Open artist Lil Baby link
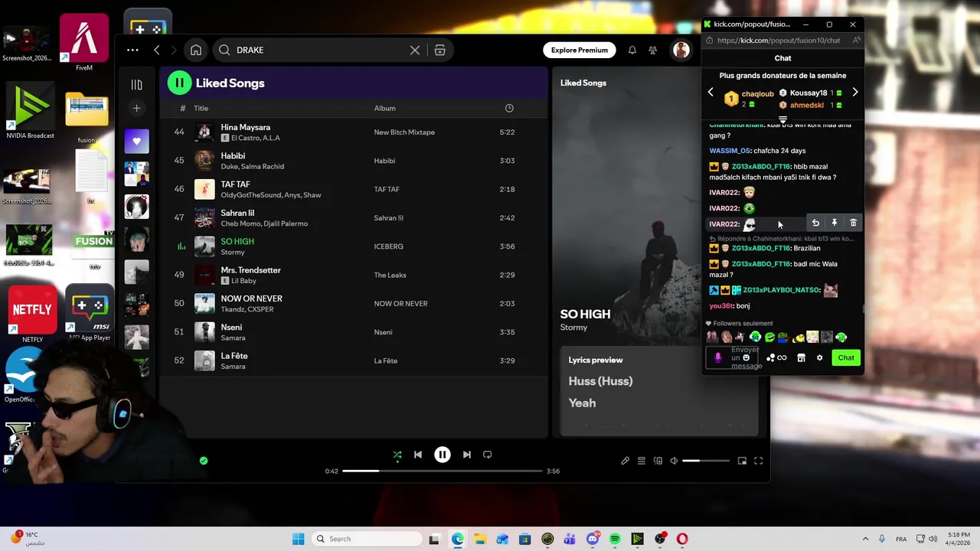This screenshot has height=551, width=980. pyautogui.click(x=243, y=281)
